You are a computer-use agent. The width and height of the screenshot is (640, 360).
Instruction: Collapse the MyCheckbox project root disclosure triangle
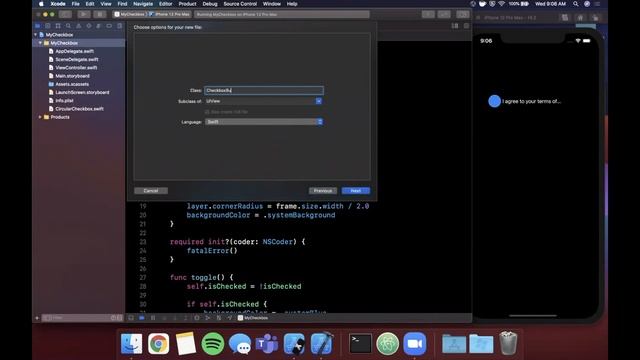pyautogui.click(x=36, y=35)
